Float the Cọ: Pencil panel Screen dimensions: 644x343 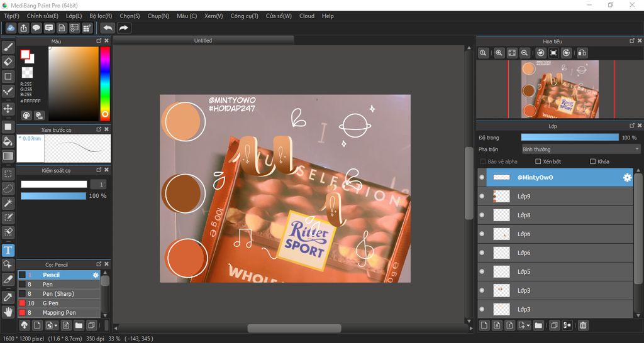(99, 264)
